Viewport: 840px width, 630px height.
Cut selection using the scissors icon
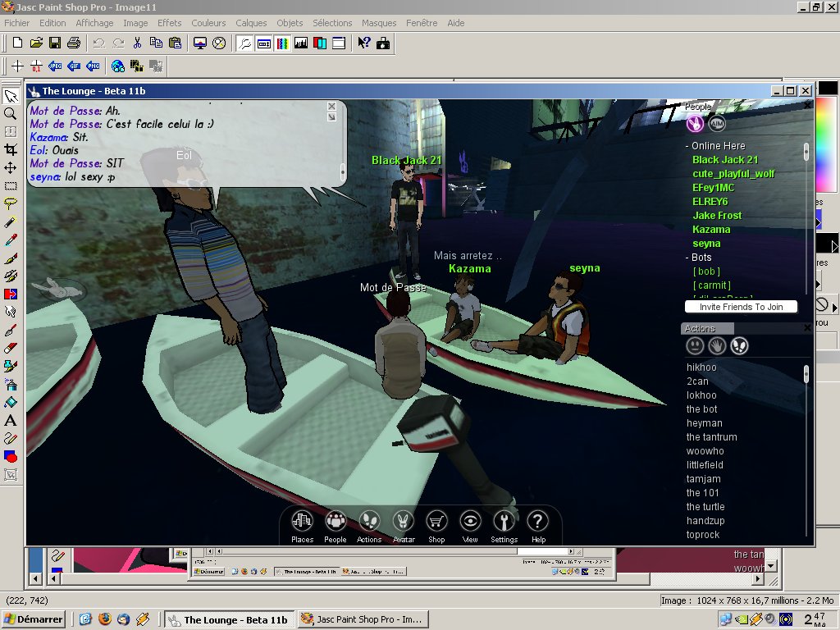coord(137,43)
